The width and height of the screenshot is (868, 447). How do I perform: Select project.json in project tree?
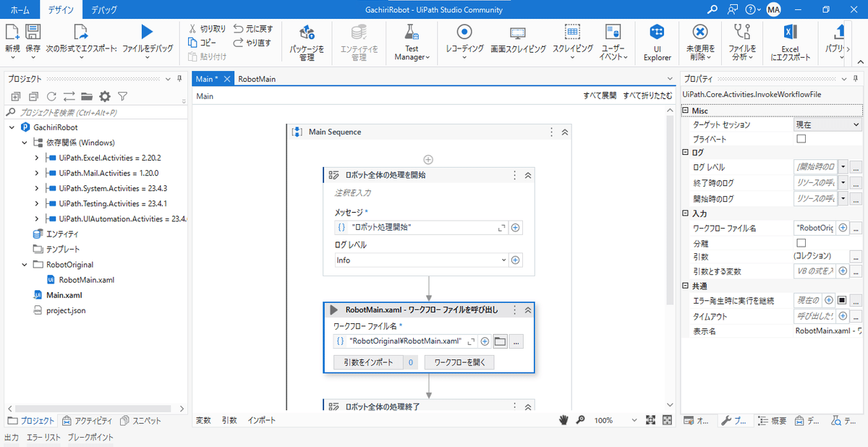(66, 310)
